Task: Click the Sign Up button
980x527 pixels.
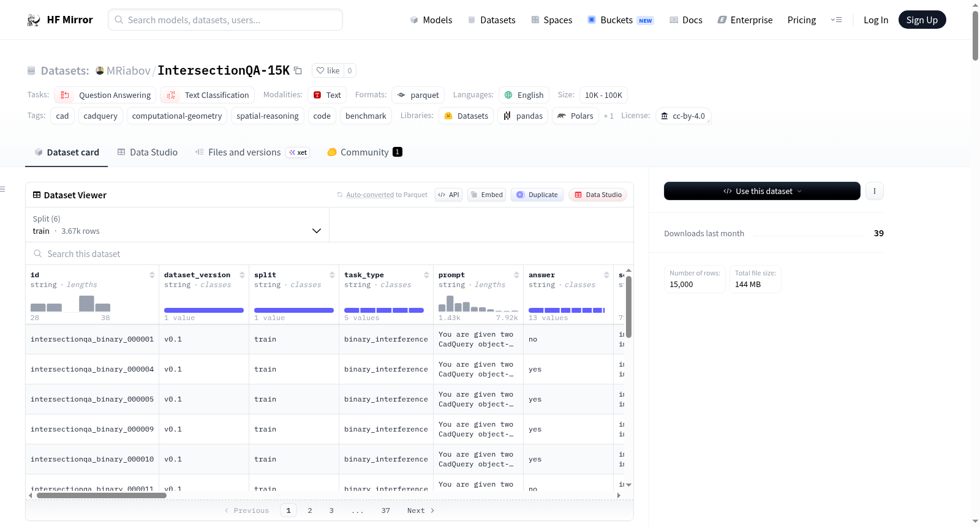Action: tap(922, 20)
